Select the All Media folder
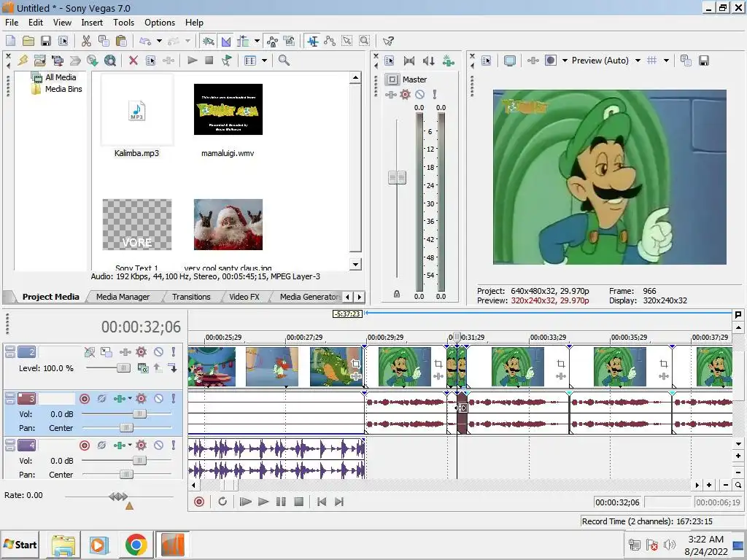 54,77
